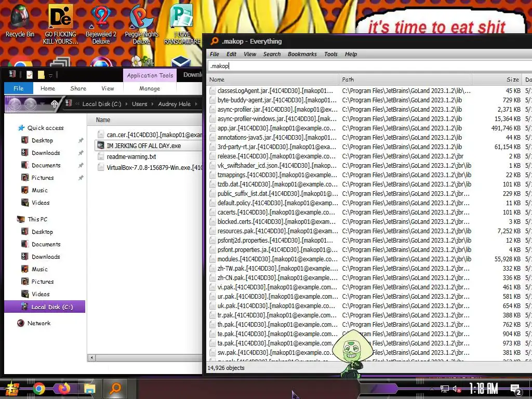Open View tab in Explorer ribbon

(x=108, y=88)
